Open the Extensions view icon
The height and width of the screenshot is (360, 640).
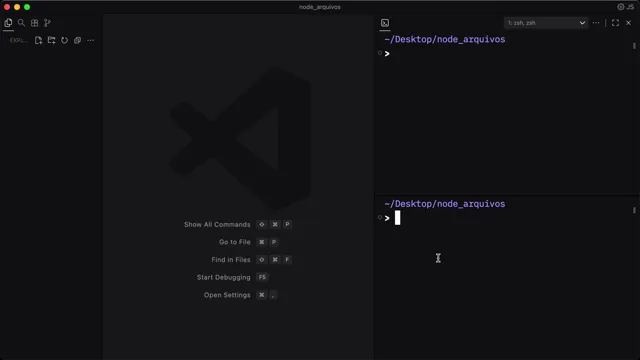pyautogui.click(x=34, y=23)
